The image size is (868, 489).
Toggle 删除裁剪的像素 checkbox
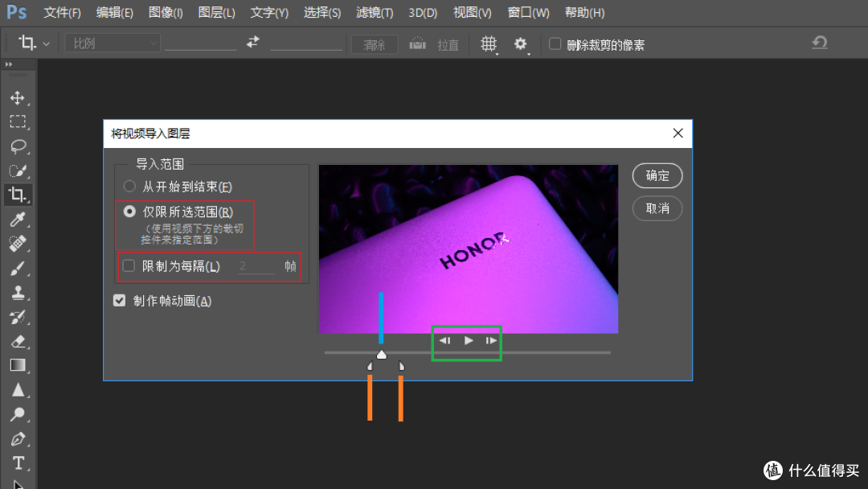(555, 43)
